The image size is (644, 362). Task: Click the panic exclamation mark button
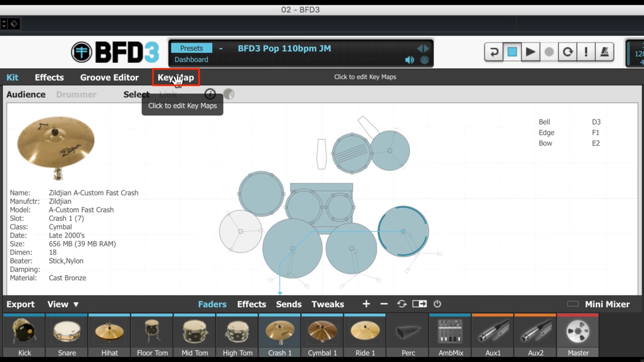(x=586, y=52)
